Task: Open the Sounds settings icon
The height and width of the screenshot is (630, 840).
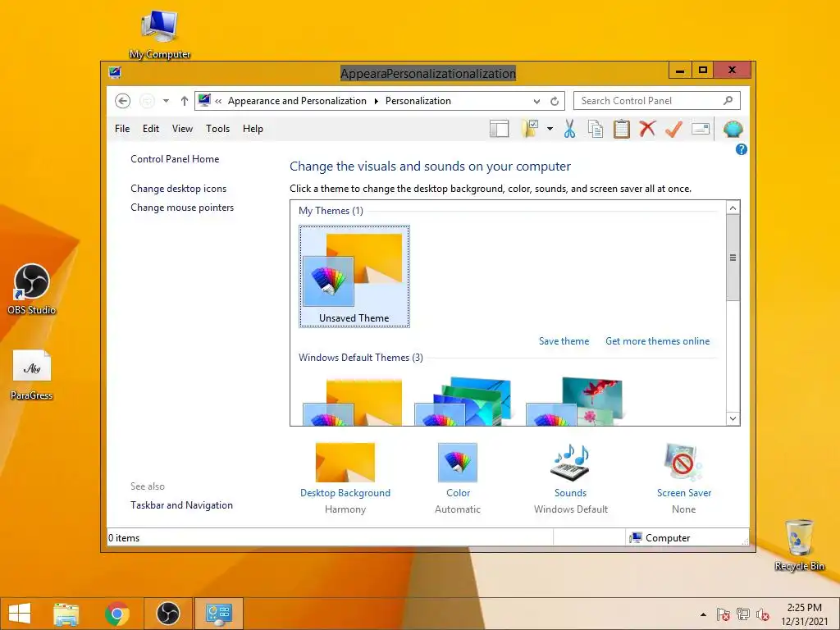Action: [x=571, y=463]
